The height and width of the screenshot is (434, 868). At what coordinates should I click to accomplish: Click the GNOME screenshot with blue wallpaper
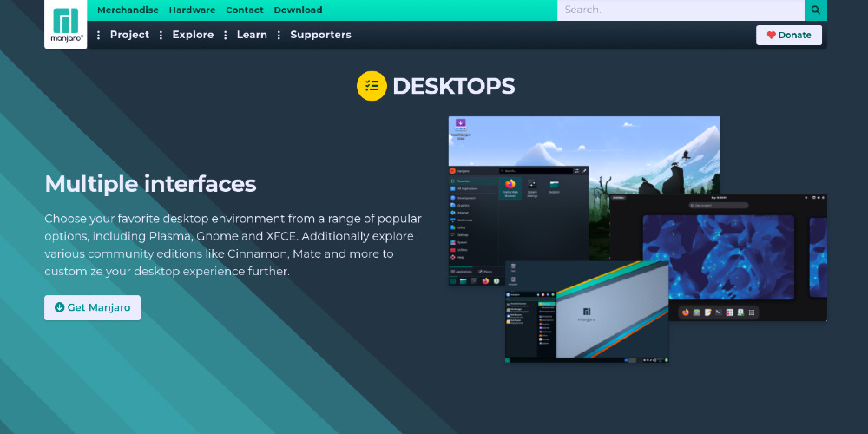click(x=718, y=258)
